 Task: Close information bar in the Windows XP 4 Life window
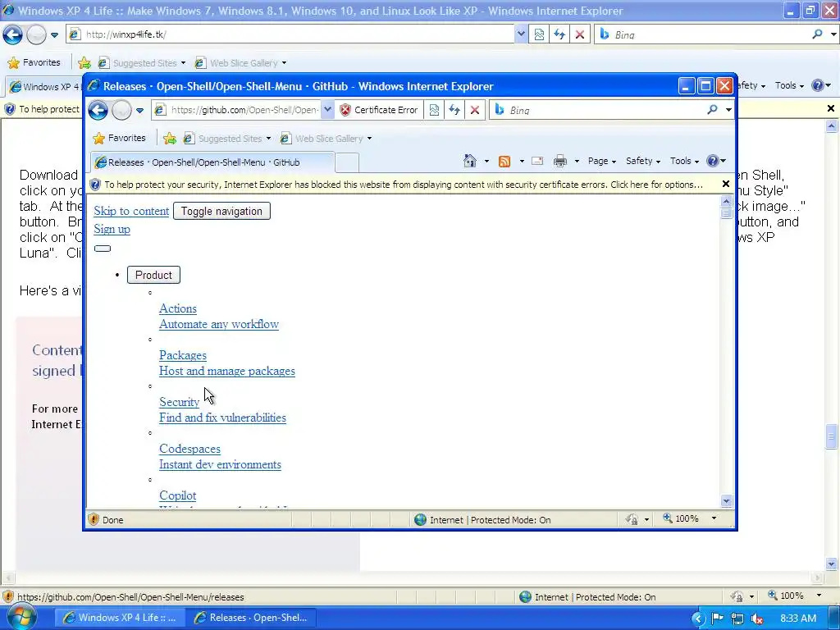[x=831, y=109]
